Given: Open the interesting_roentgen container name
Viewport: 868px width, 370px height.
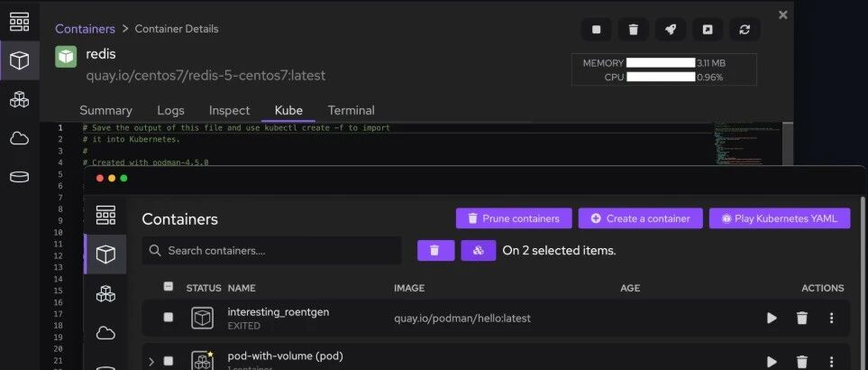Looking at the screenshot, I should (278, 312).
